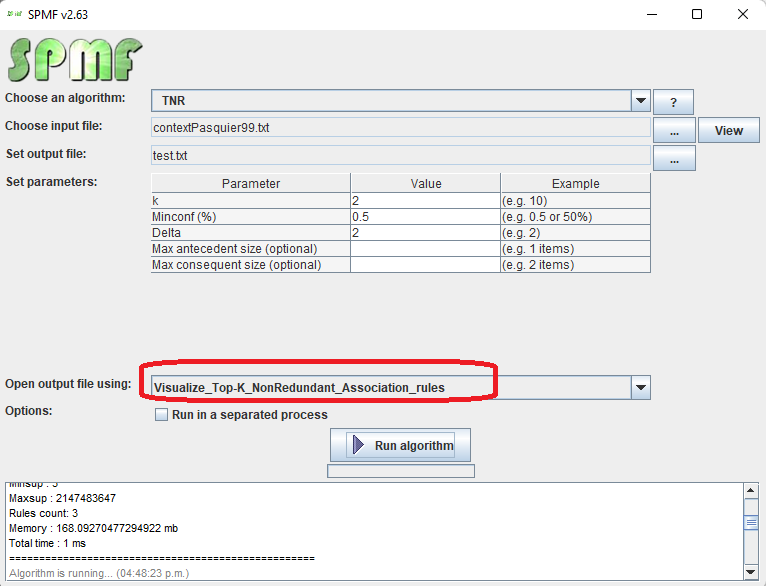768x586 pixels.
Task: Select the TNR algorithm combo box
Action: coord(390,101)
